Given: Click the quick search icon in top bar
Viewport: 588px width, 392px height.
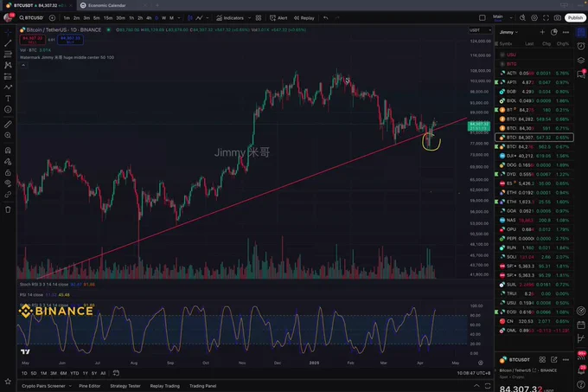Looking at the screenshot, I should click(x=522, y=17).
